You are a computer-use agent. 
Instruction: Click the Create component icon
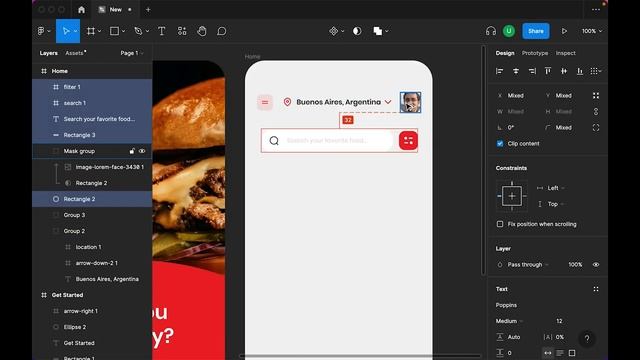[x=333, y=31]
